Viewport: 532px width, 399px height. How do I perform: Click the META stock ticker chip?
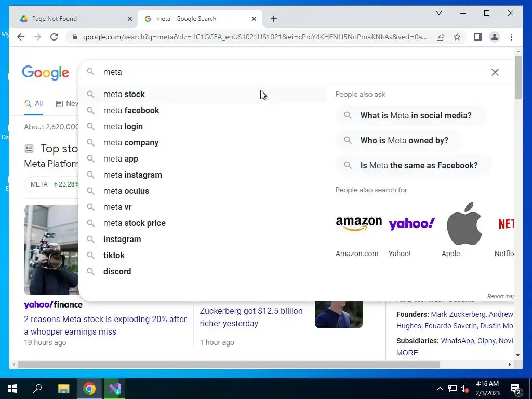tap(51, 184)
